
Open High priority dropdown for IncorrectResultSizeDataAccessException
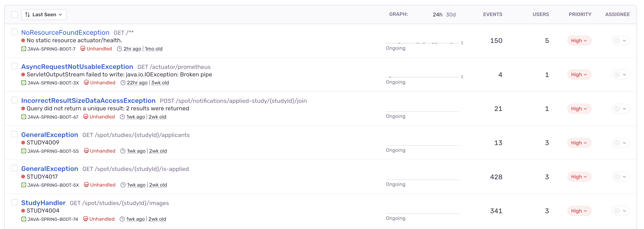coord(579,109)
